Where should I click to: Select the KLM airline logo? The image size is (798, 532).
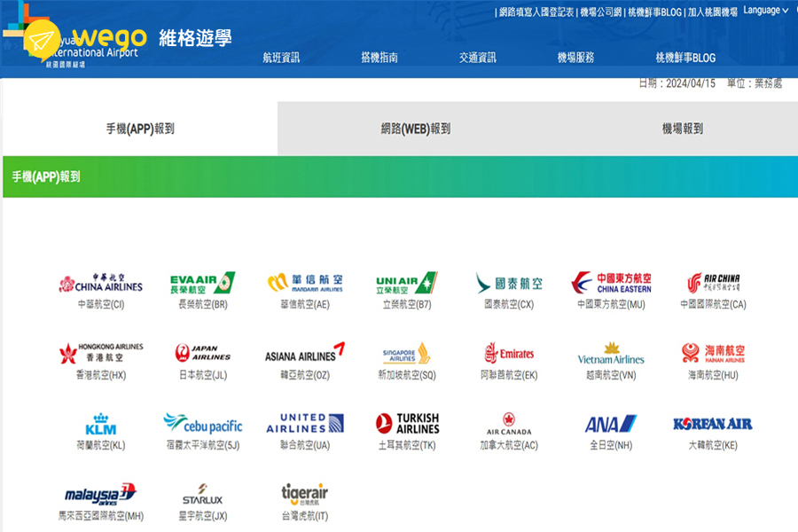[100, 424]
